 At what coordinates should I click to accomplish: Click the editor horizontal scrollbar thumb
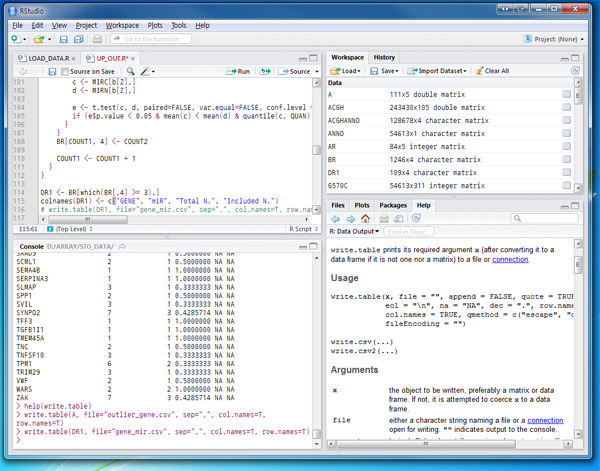88,219
